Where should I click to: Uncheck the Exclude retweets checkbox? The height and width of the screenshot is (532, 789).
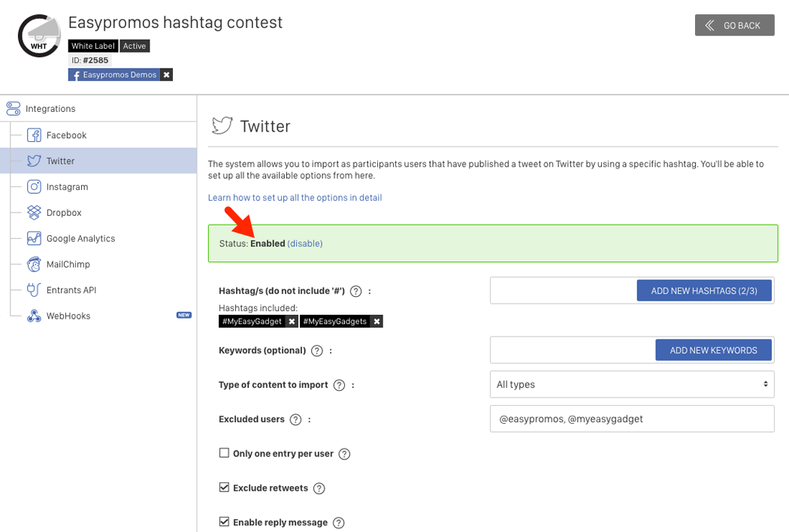tap(225, 487)
